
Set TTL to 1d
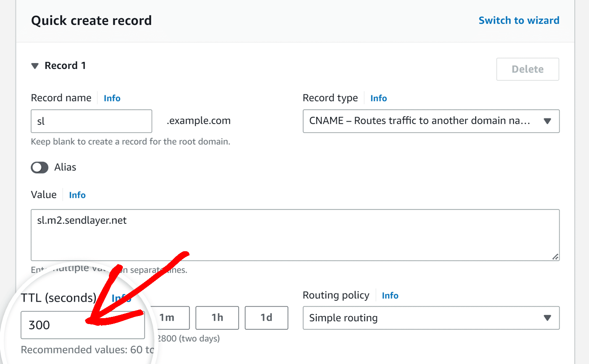[266, 318]
